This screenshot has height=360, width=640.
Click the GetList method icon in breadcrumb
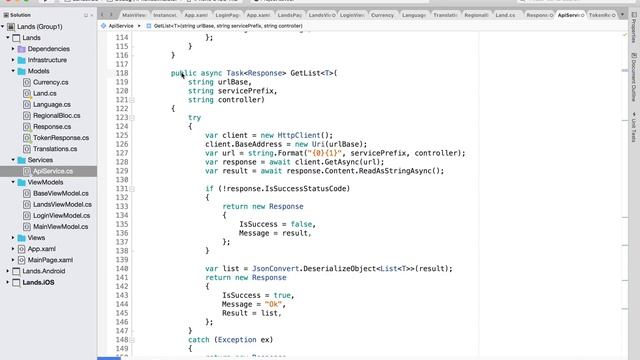pyautogui.click(x=149, y=26)
